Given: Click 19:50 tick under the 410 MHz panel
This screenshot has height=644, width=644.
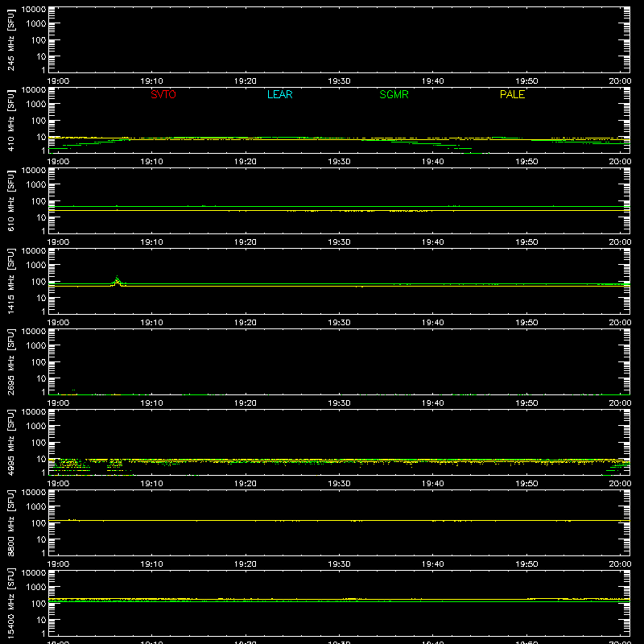Looking at the screenshot, I should (x=526, y=162).
